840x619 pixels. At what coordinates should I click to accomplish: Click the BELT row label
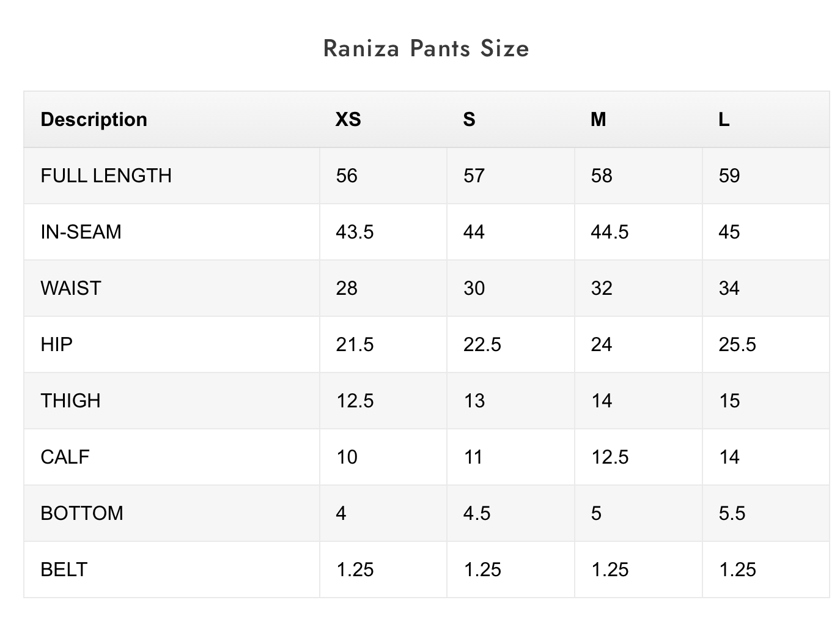pyautogui.click(x=64, y=569)
